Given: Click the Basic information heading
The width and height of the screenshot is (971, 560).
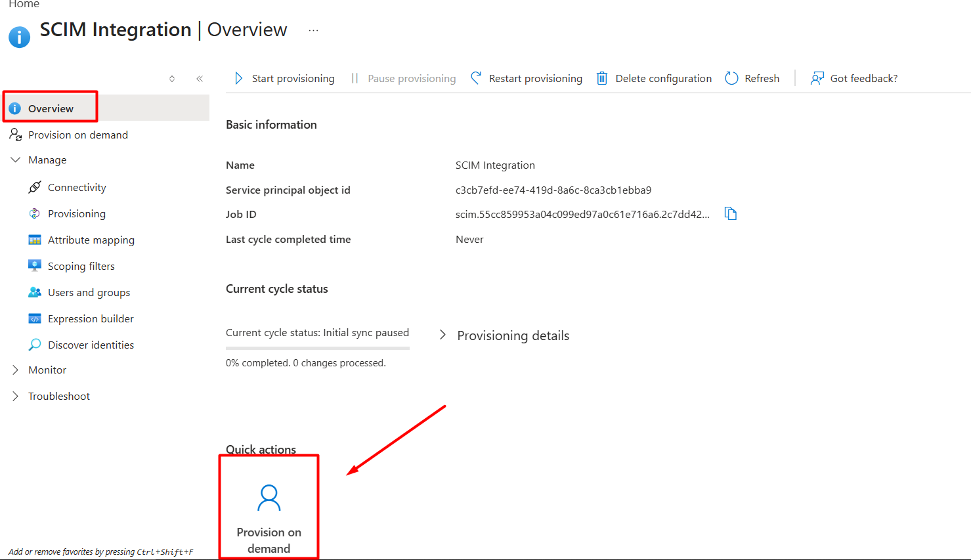Looking at the screenshot, I should [x=271, y=124].
